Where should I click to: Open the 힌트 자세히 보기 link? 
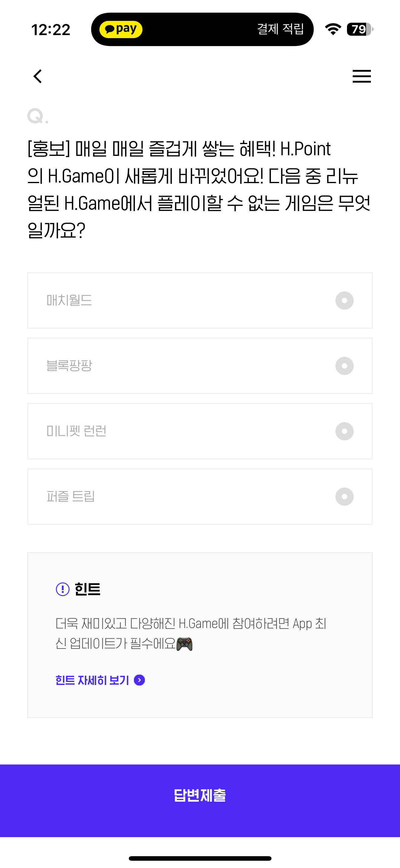92,680
